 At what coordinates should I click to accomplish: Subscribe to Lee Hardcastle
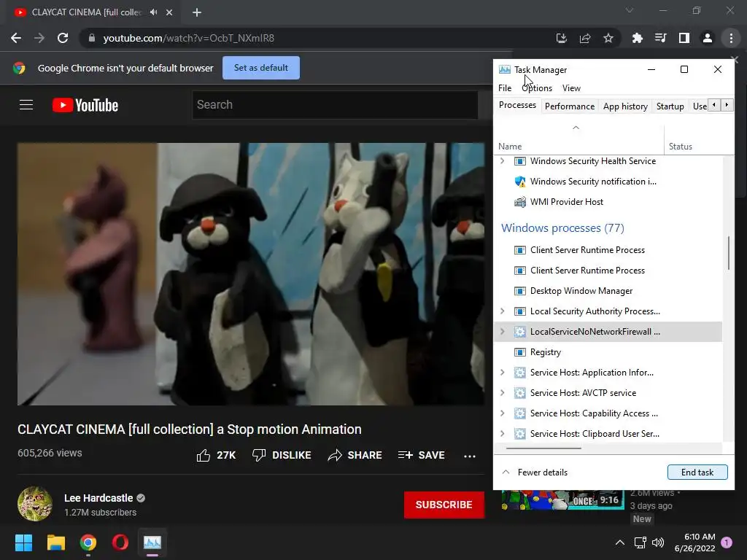pos(444,505)
